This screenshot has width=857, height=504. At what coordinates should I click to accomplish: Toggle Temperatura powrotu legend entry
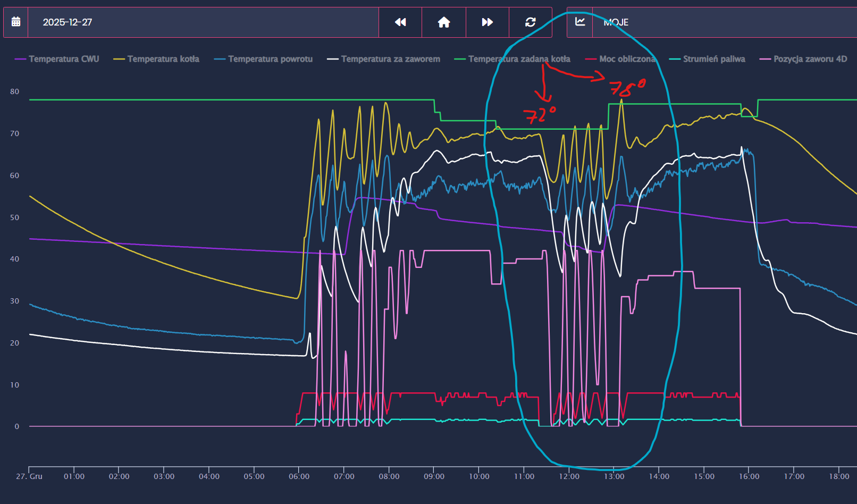pos(270,59)
